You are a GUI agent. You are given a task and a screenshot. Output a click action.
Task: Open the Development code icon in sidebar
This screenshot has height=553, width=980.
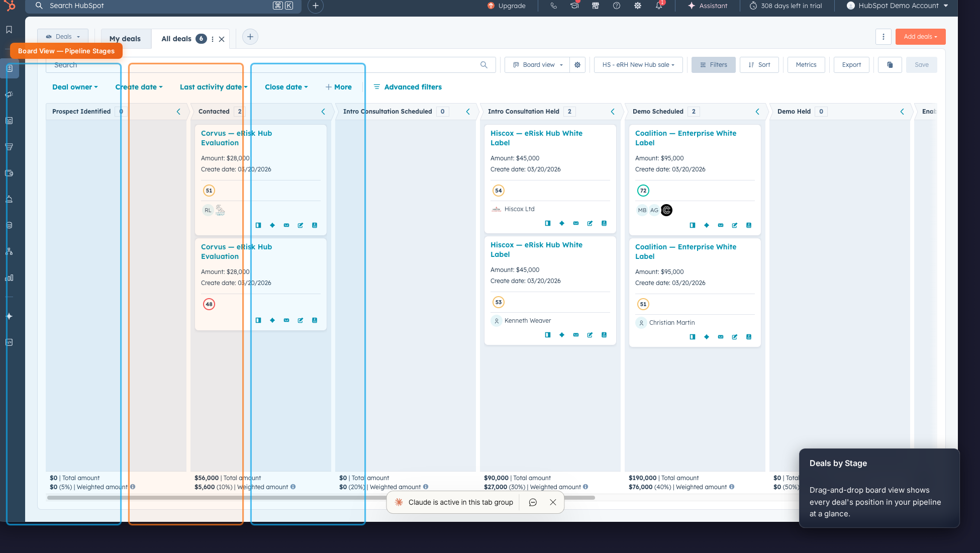click(9, 342)
